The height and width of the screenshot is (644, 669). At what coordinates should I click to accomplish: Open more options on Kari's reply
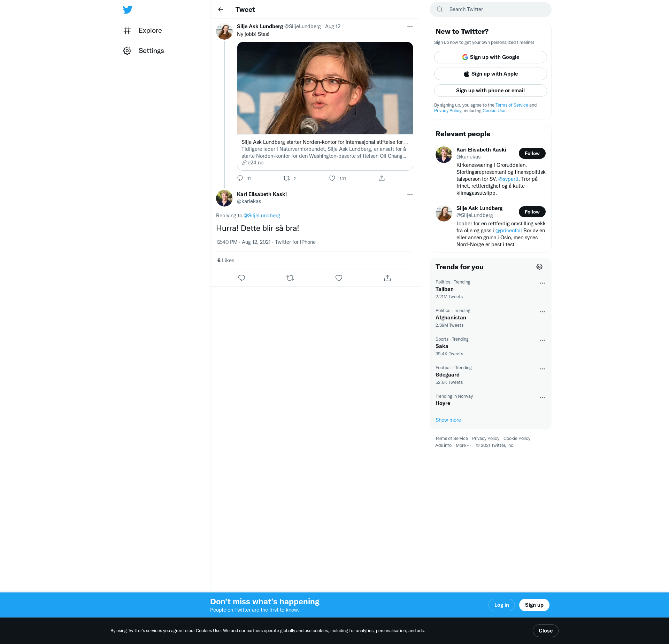[410, 194]
